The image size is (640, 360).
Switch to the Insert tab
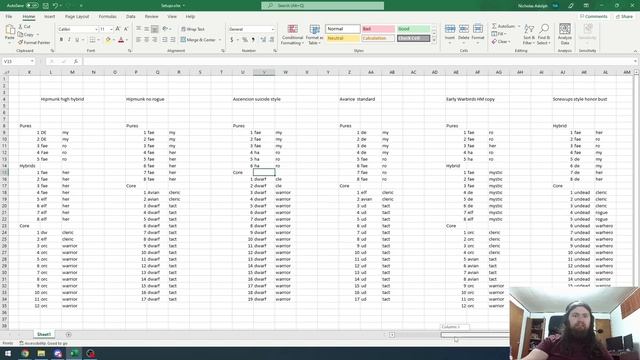[x=50, y=17]
